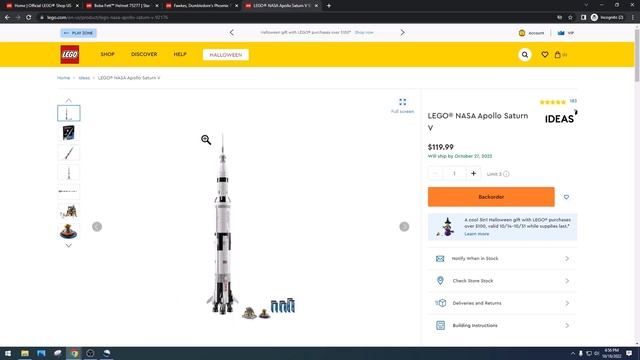Select the tilted rocket thumbnail

(x=69, y=153)
